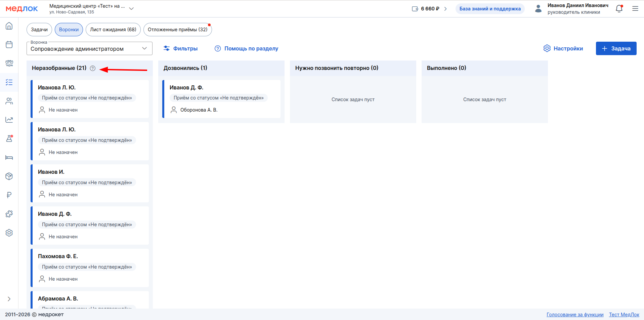Open the analytics chart icon in sidebar

9,120
